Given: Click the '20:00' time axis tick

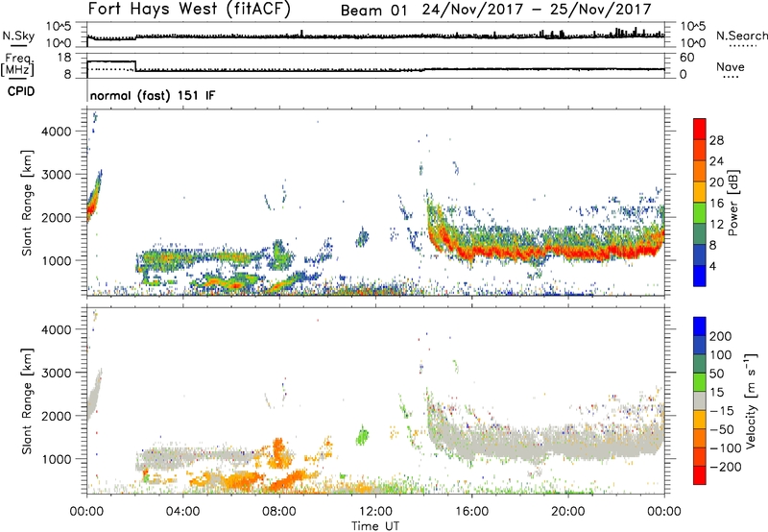Looking at the screenshot, I should [x=568, y=512].
